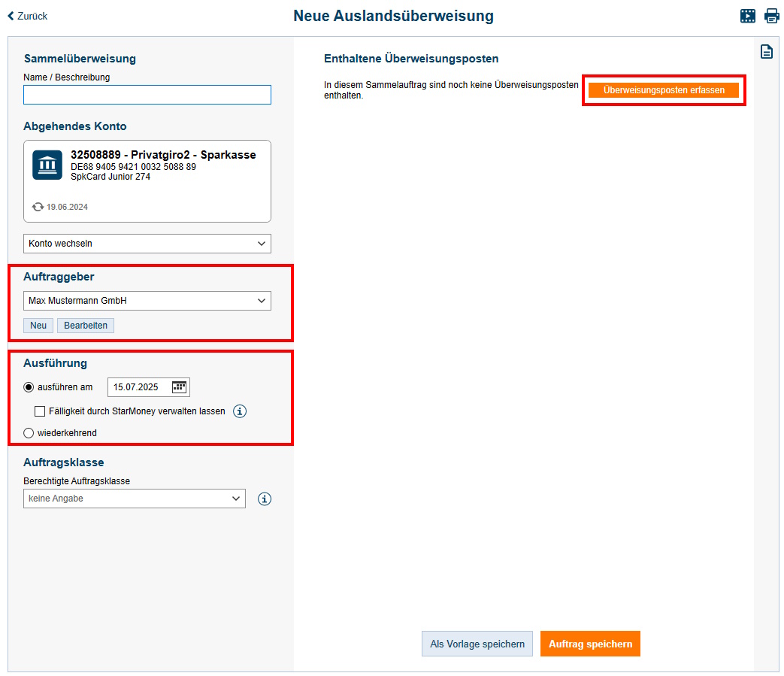Click 'Überweisungsposten erfassen' button
This screenshot has width=784, height=676.
(664, 89)
